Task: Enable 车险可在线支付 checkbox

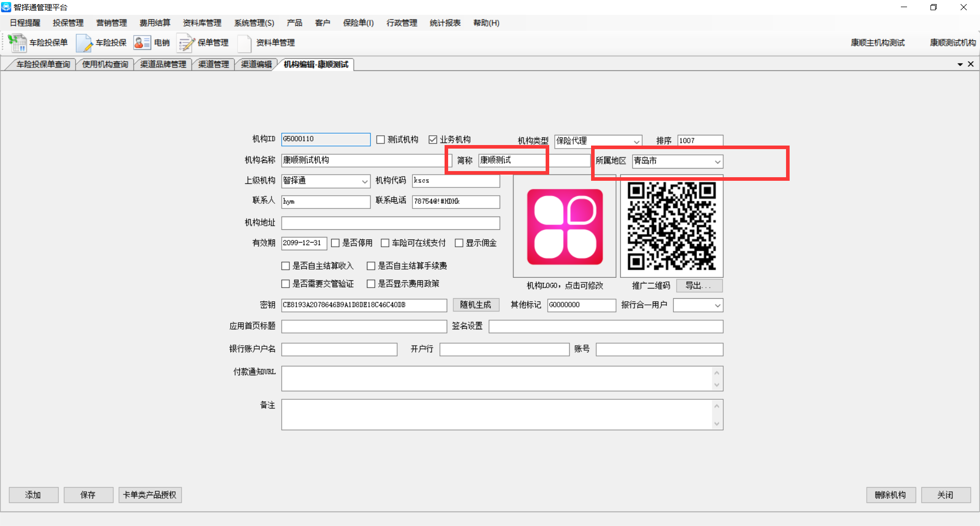Action: click(x=385, y=243)
